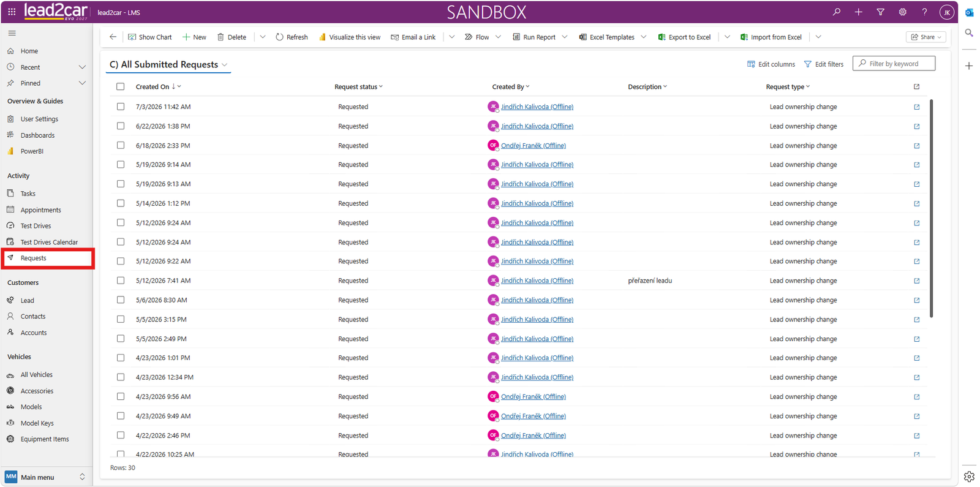Viewport: 980px width, 487px height.
Task: Click Show Chart in command bar
Action: click(150, 37)
